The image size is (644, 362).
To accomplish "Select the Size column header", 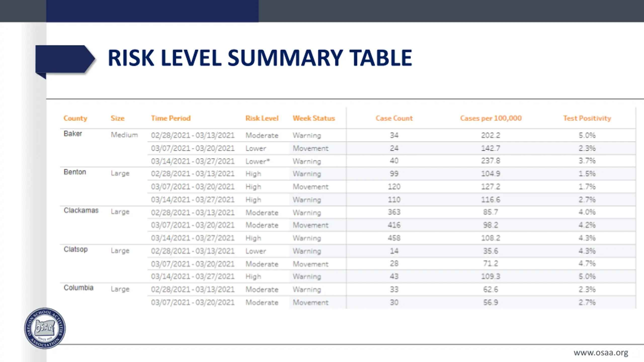I will [117, 118].
